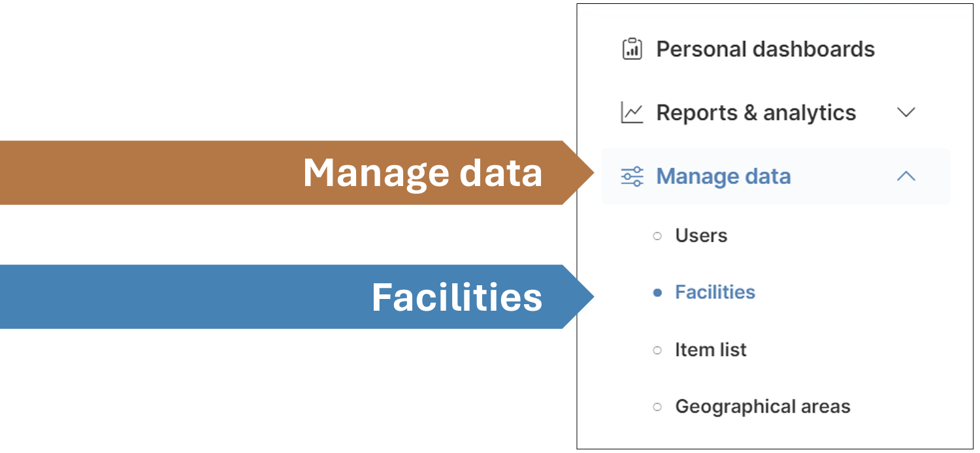Click the hollow bullet beside Geographical areas
Image resolution: width=980 pixels, height=453 pixels.
click(657, 407)
